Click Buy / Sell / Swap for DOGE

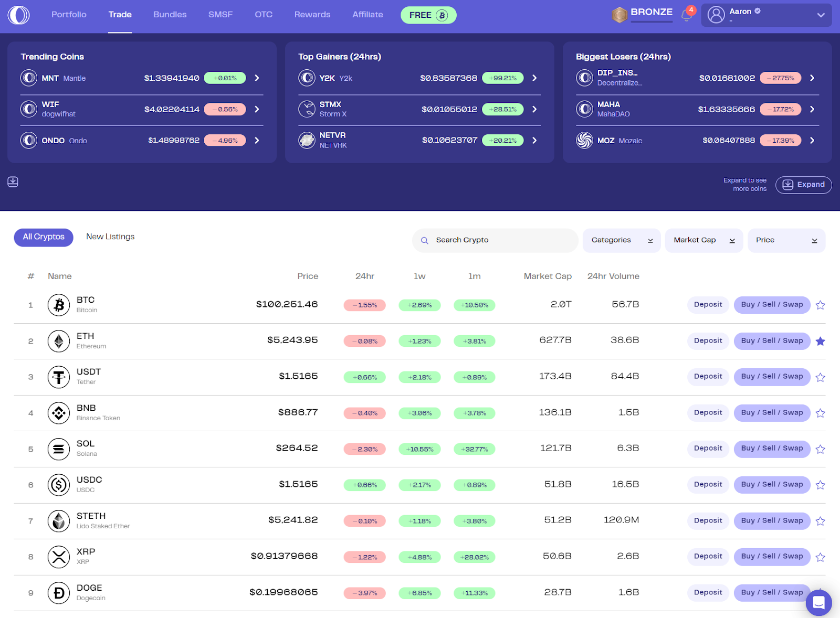(x=771, y=592)
